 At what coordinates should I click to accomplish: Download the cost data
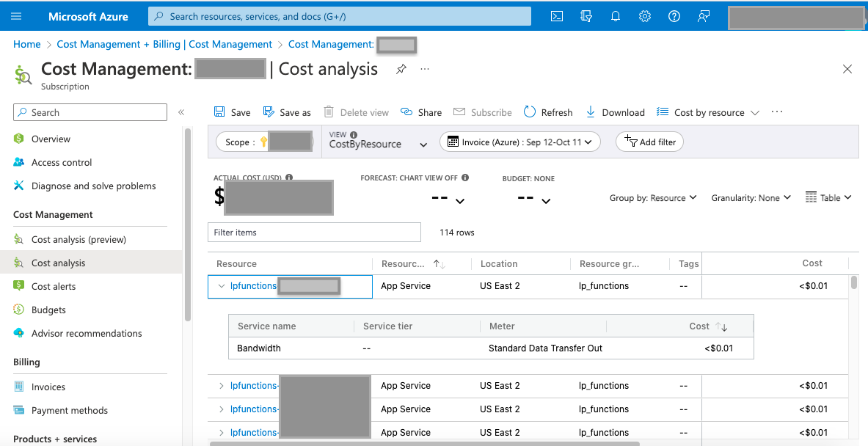(615, 112)
